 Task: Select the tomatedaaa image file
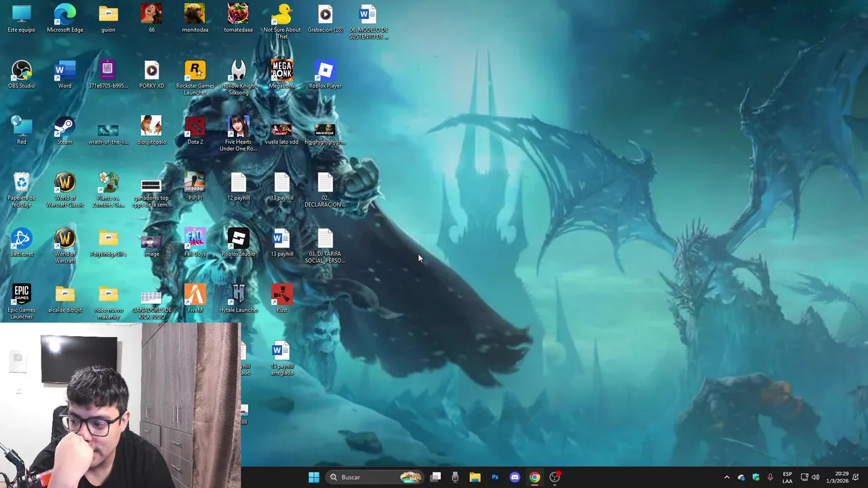point(238,18)
